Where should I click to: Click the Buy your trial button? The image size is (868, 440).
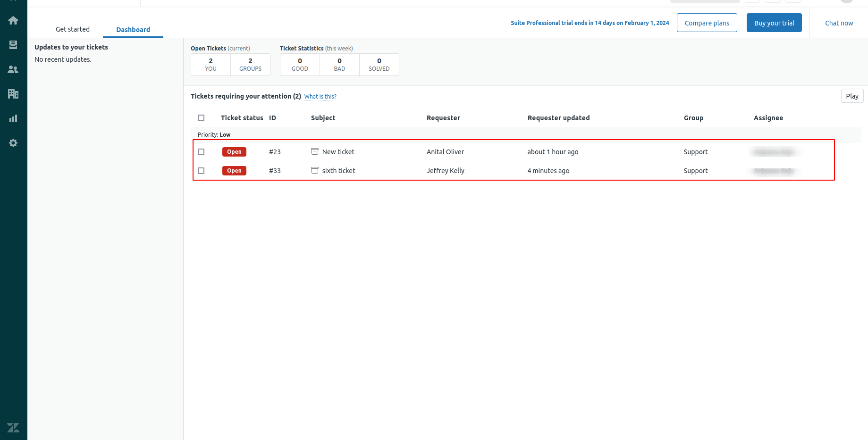coord(774,23)
